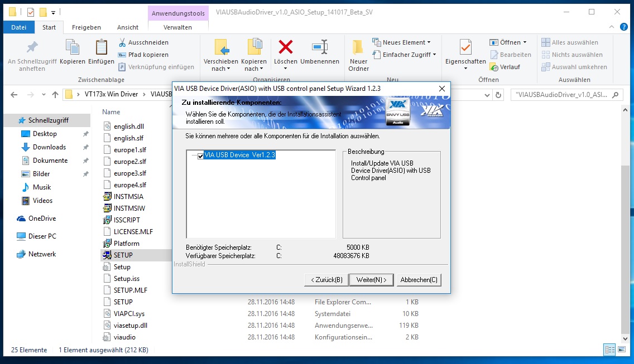Viewport: 634px width, 364px height.
Task: Click the refresh icon in address bar
Action: 498,95
